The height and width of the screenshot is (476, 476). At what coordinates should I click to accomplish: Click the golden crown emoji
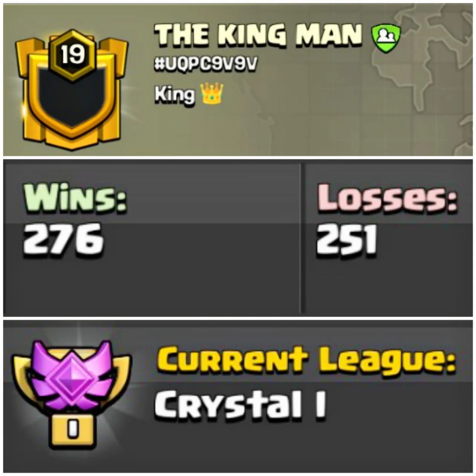(x=212, y=94)
